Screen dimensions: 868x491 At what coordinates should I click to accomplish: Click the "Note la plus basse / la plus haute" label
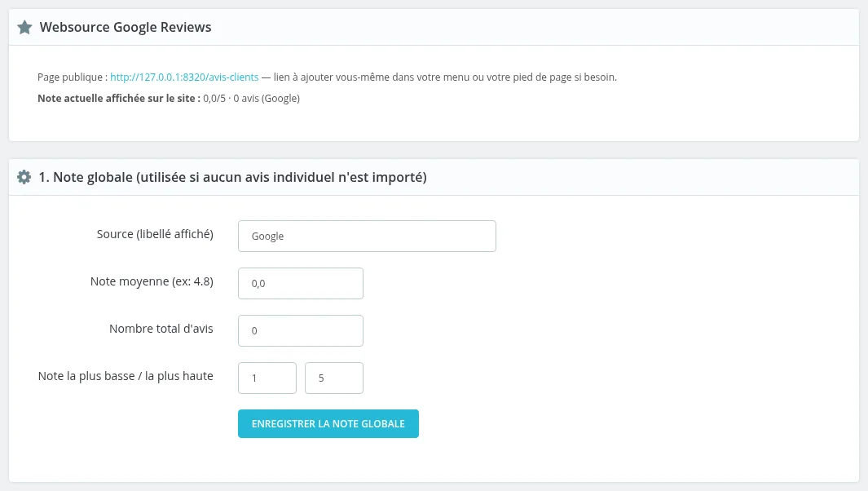(x=126, y=376)
